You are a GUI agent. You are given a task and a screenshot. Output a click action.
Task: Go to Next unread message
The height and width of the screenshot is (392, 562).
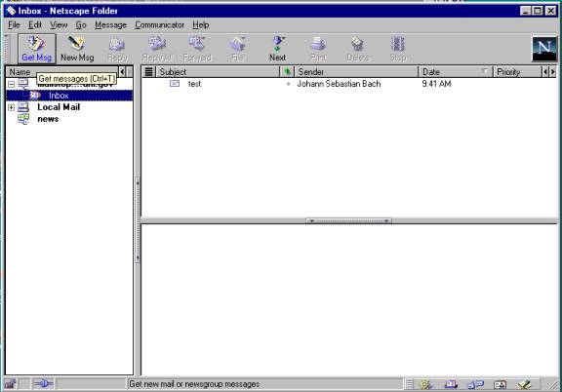pos(277,49)
